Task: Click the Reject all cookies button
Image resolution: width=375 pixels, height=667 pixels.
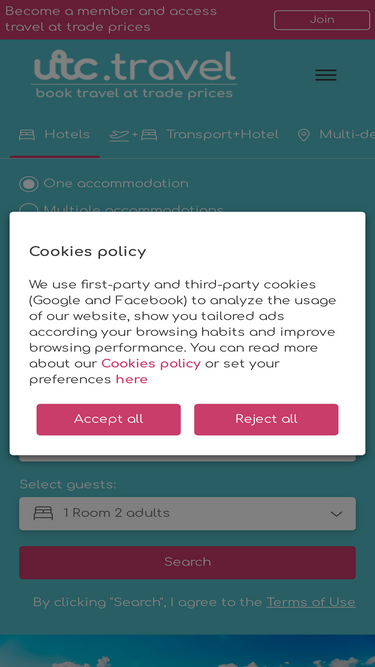Action: pyautogui.click(x=266, y=419)
